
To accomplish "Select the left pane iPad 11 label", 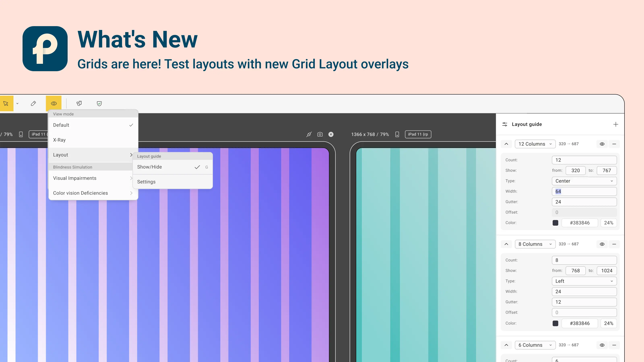I will [38, 134].
